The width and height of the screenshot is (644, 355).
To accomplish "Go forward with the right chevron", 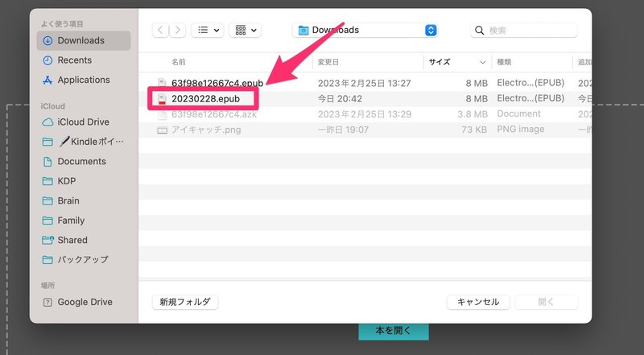I will click(x=177, y=30).
